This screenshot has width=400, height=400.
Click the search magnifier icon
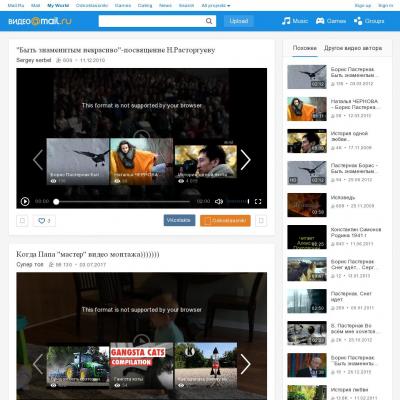tap(209, 21)
